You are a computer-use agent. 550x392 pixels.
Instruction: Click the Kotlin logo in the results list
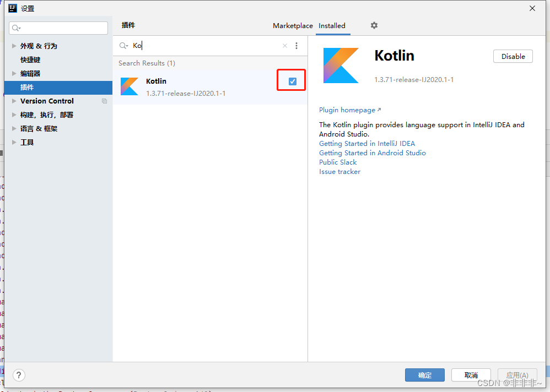click(130, 86)
